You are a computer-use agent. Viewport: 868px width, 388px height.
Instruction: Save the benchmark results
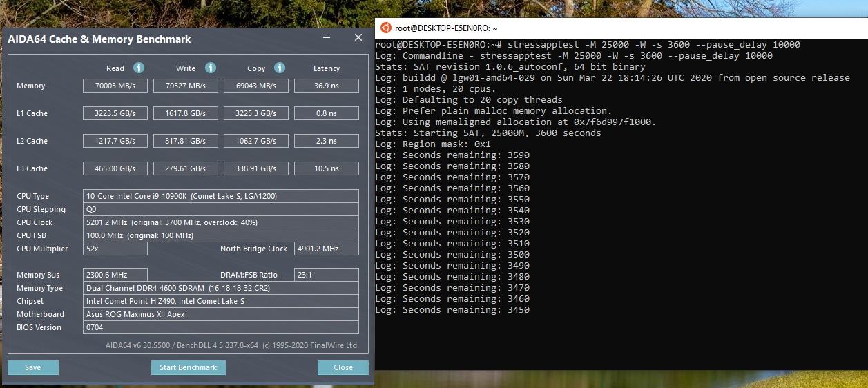coord(33,367)
